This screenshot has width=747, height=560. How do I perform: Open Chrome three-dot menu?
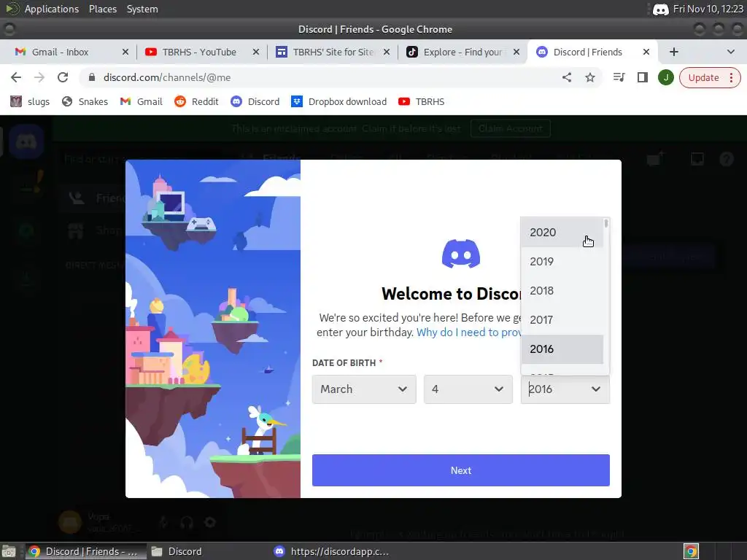[x=731, y=77]
